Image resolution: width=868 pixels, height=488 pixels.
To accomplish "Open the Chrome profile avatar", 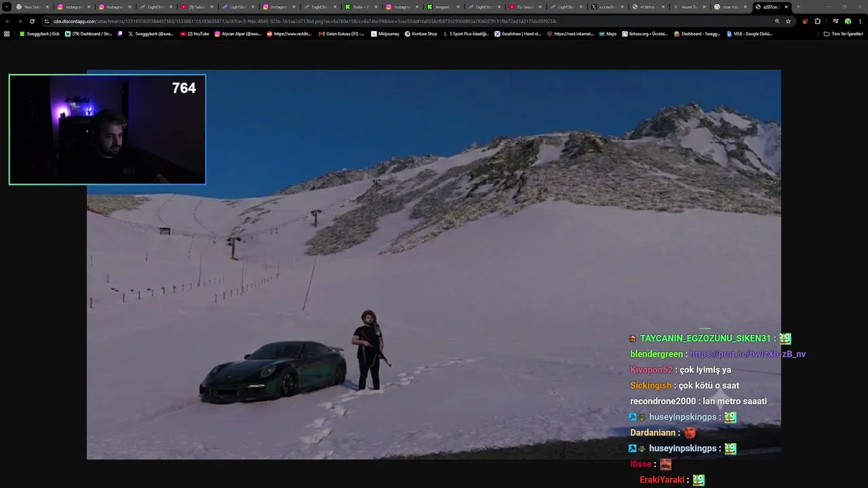I will click(x=848, y=21).
